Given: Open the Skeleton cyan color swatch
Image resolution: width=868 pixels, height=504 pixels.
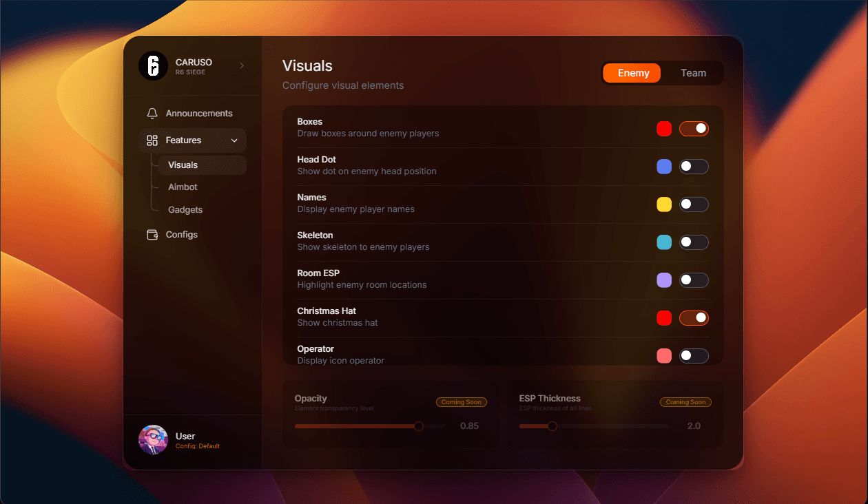Looking at the screenshot, I should click(664, 242).
